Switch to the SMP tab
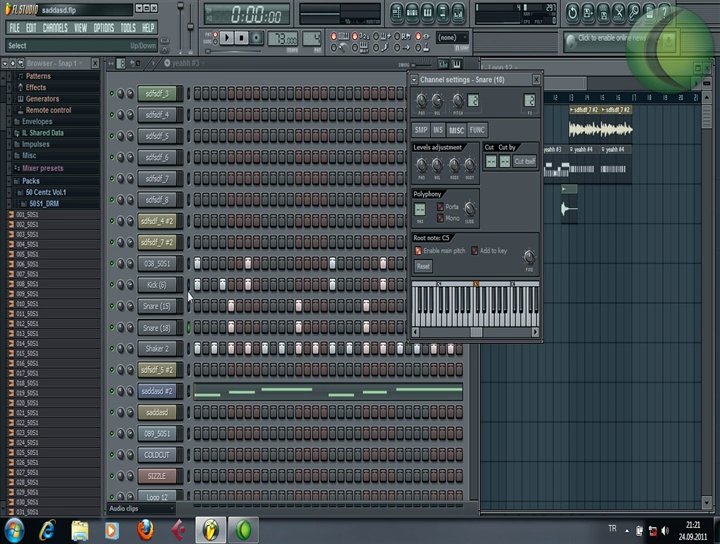 click(x=421, y=130)
